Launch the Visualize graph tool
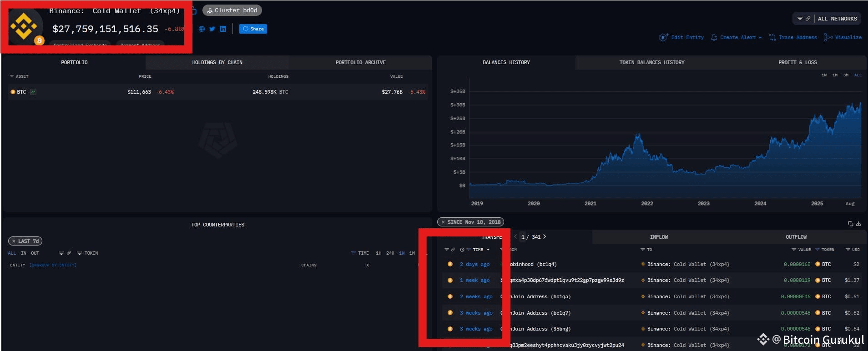The width and height of the screenshot is (868, 351). [x=843, y=37]
